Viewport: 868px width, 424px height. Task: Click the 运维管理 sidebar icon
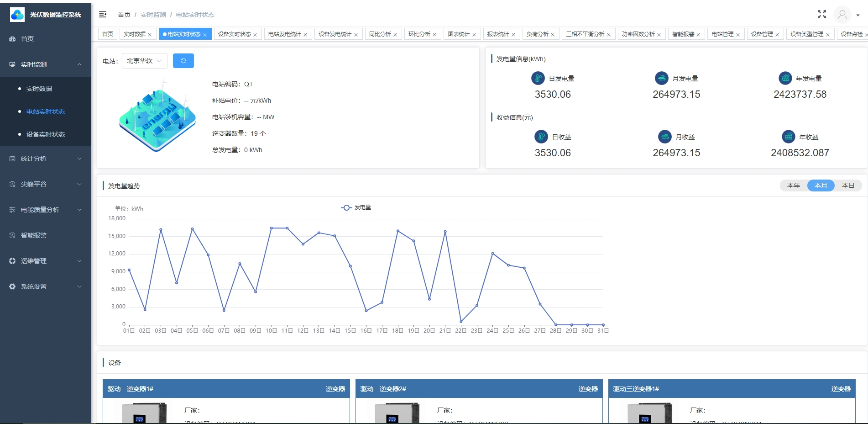point(12,261)
